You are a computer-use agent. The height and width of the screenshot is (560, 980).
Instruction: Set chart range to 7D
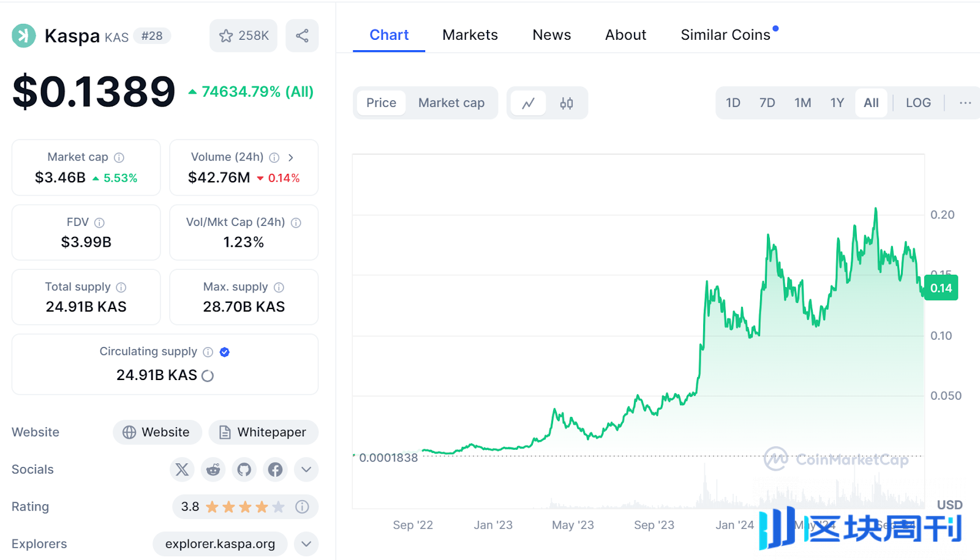(767, 103)
